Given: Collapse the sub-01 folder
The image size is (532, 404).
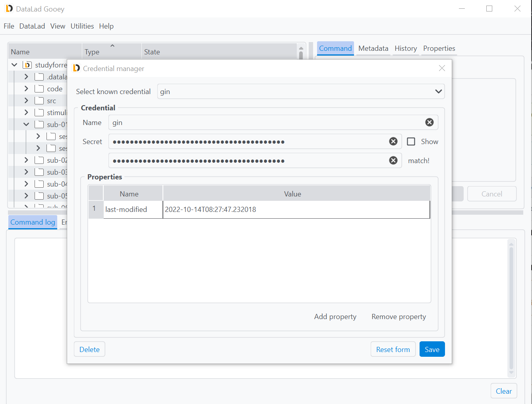Looking at the screenshot, I should pyautogui.click(x=26, y=125).
